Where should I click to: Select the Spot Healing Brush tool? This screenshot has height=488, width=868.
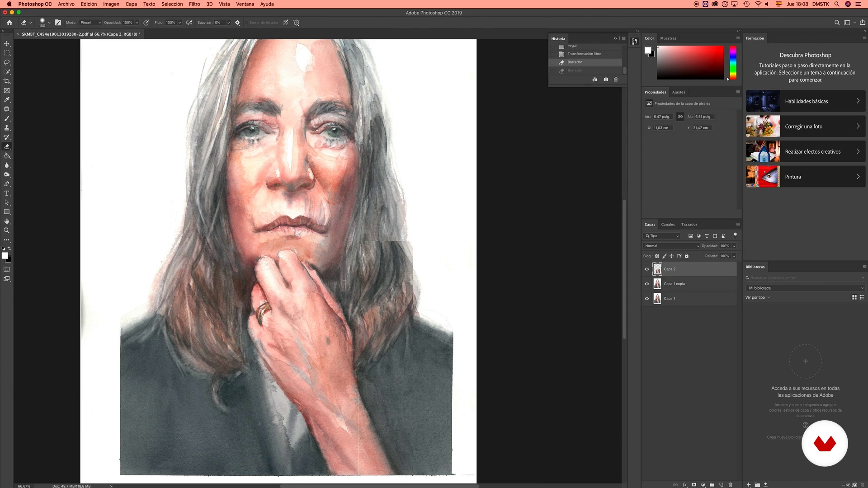7,109
